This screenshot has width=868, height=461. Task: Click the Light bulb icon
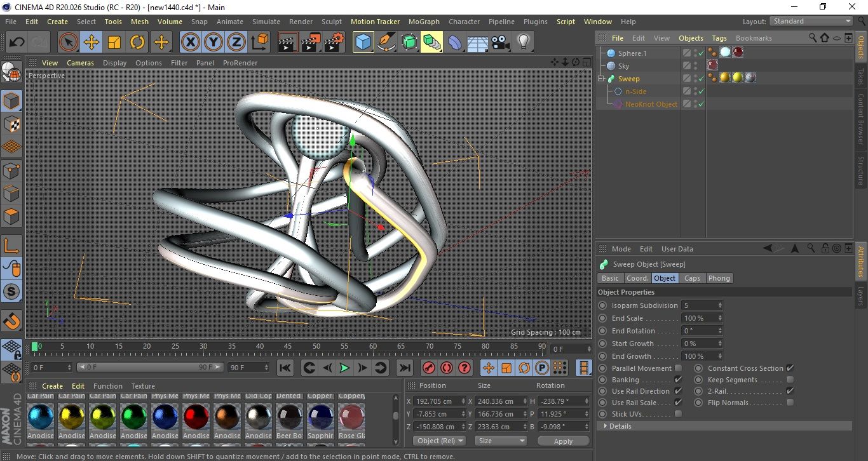coord(523,43)
